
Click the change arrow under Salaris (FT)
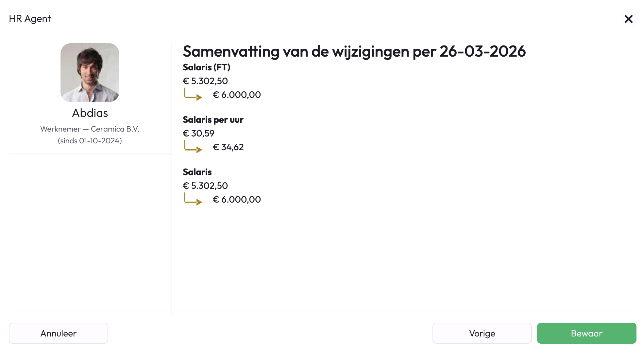[193, 95]
